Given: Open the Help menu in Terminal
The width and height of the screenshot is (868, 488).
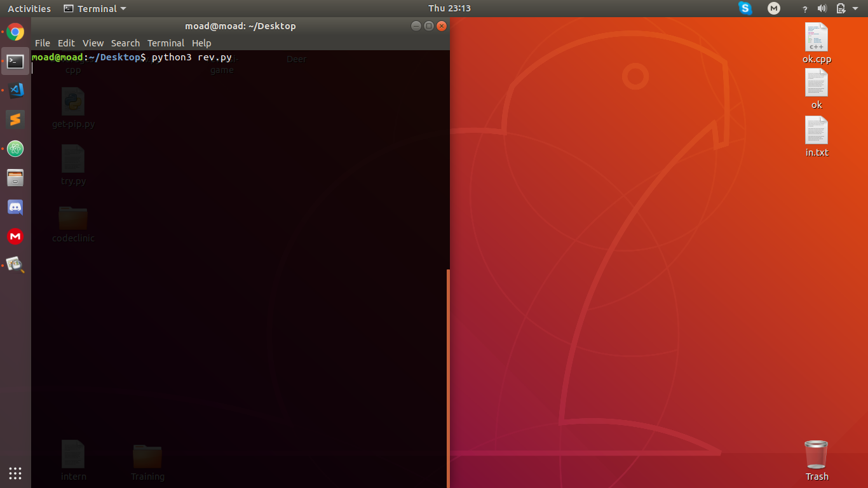Looking at the screenshot, I should click(201, 43).
